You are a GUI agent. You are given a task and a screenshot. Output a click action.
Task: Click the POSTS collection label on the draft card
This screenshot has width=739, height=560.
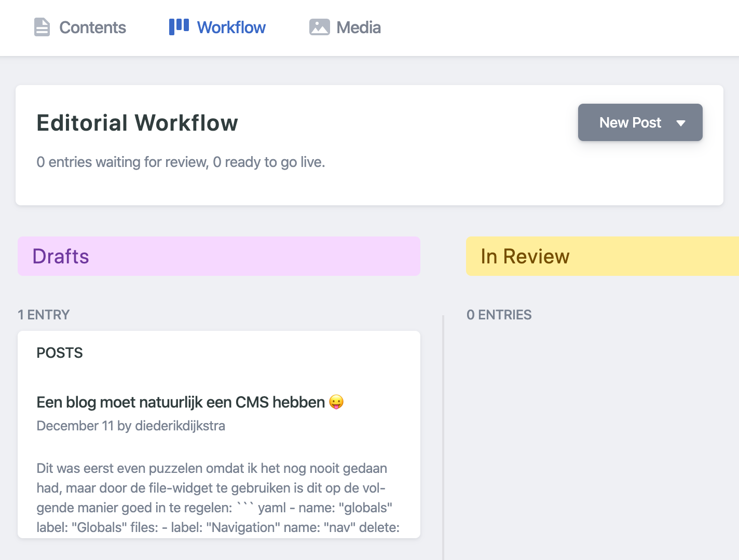click(60, 353)
